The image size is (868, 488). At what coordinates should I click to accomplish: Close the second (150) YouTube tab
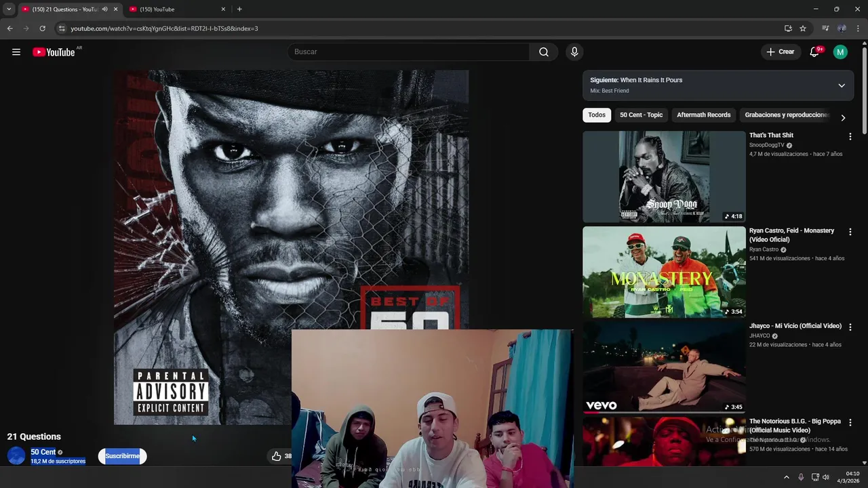coord(223,9)
